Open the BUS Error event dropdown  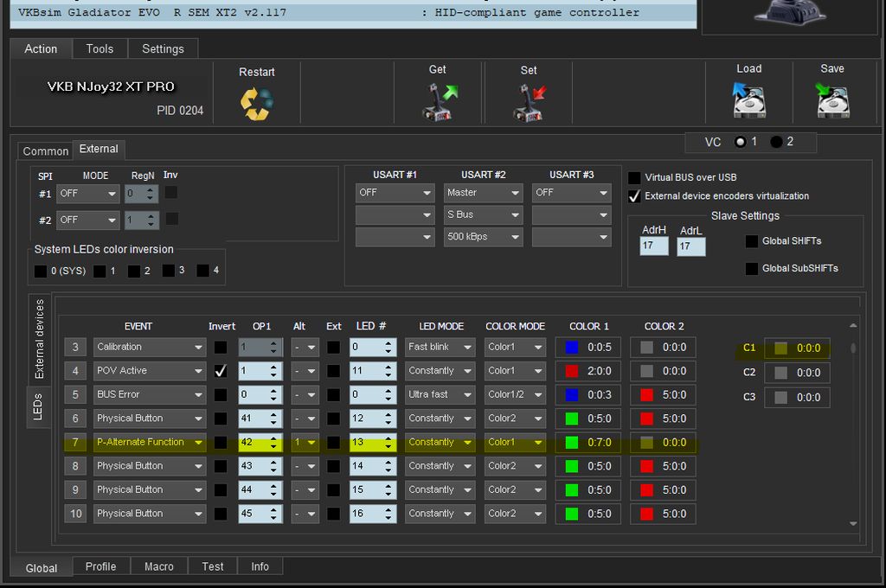[149, 394]
